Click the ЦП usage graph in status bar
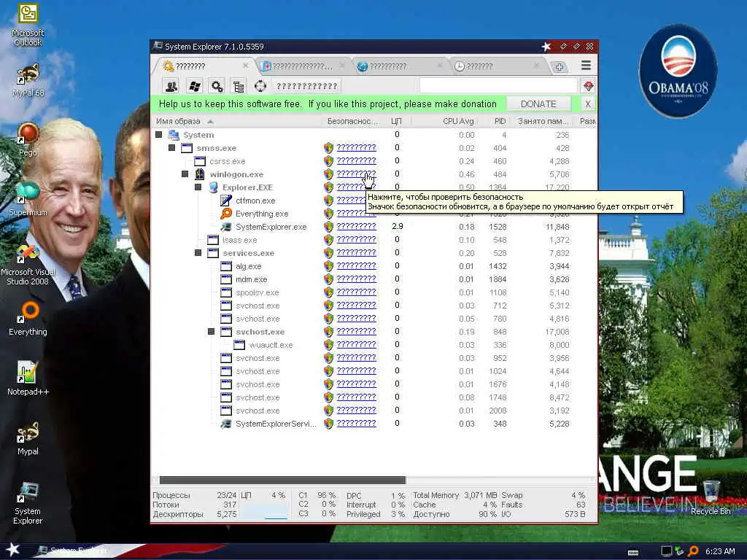 pyautogui.click(x=263, y=512)
